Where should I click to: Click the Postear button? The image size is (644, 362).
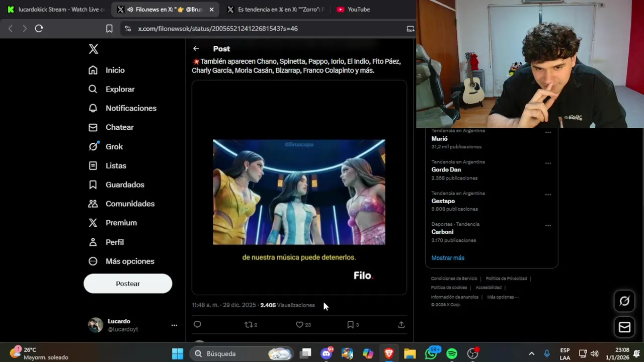click(128, 284)
